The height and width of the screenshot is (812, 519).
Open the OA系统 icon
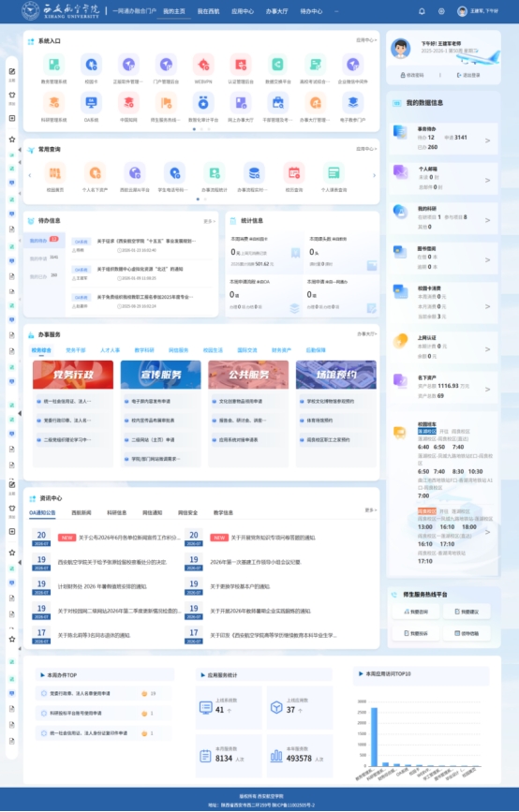coord(91,102)
